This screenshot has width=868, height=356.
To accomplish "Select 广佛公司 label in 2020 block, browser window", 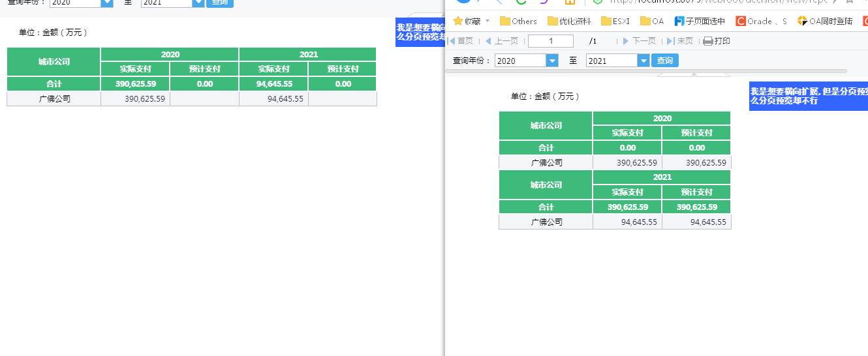I will 546,163.
